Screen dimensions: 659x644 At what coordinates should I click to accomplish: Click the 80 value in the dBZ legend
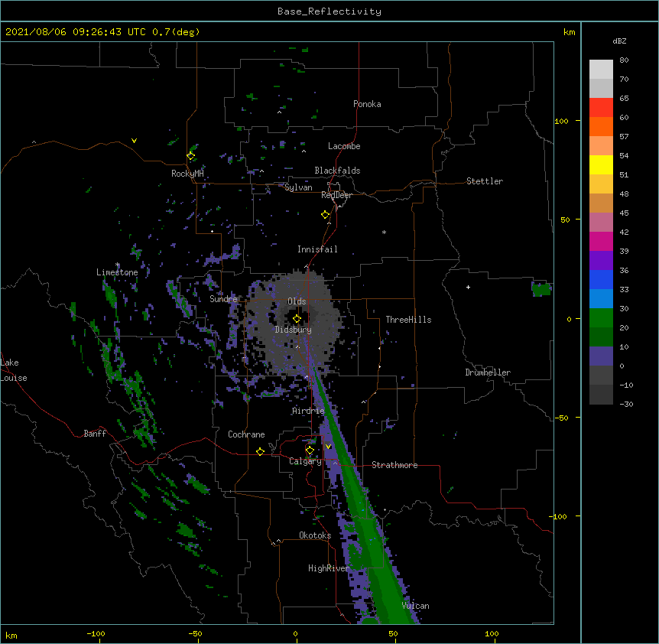(x=624, y=60)
